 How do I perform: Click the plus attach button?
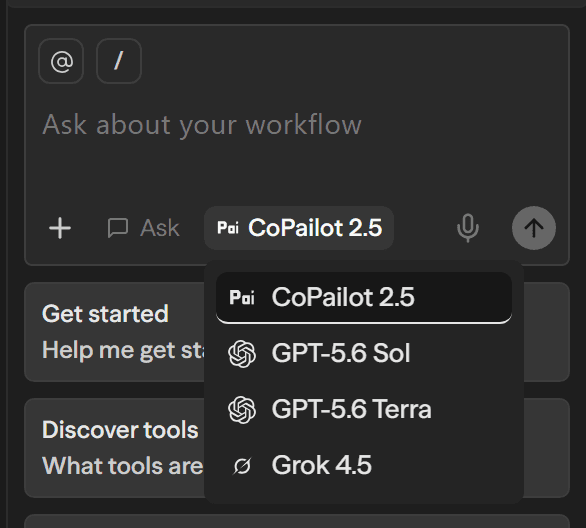coord(60,228)
